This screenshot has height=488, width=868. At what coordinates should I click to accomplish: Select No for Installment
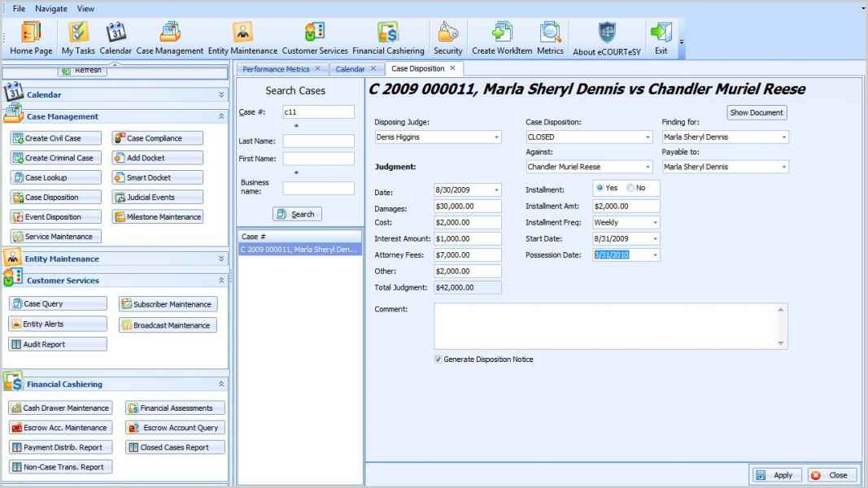[629, 188]
